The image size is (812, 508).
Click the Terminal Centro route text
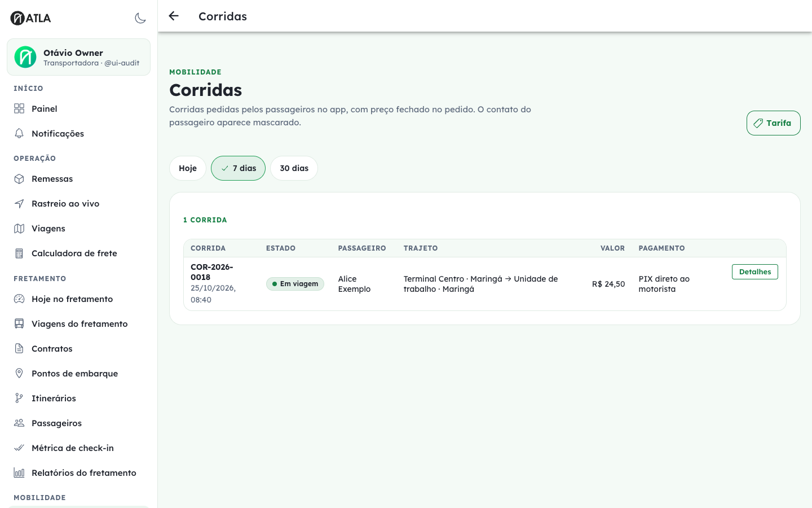(x=481, y=284)
